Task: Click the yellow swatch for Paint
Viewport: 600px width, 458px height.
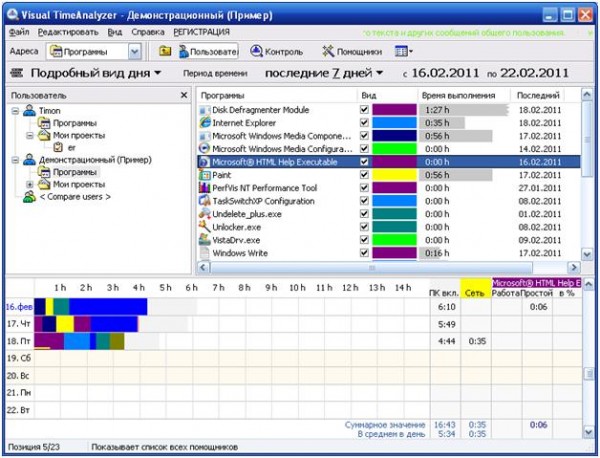Action: coord(395,175)
